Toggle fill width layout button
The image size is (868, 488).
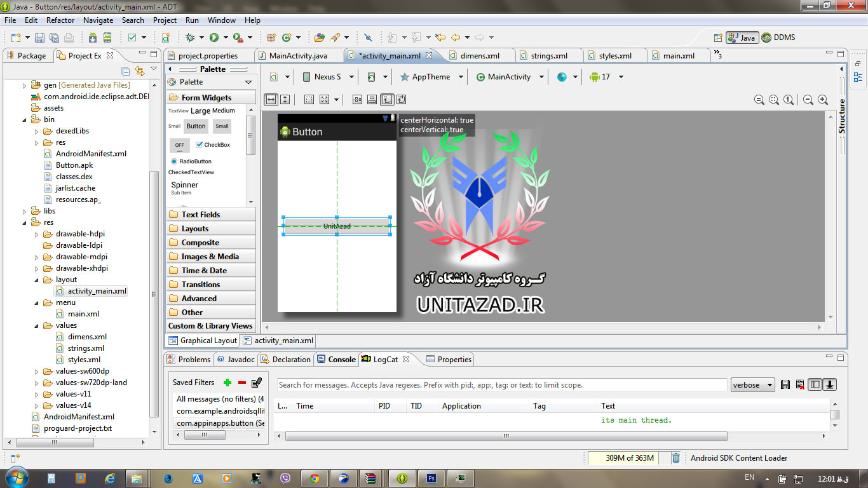coord(271,99)
